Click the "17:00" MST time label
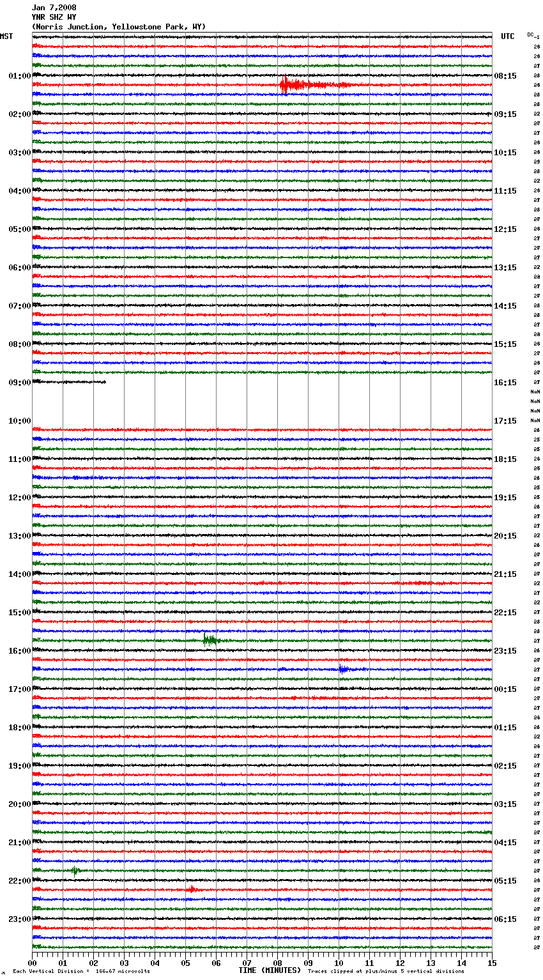The image size is (543, 980). pyautogui.click(x=20, y=689)
